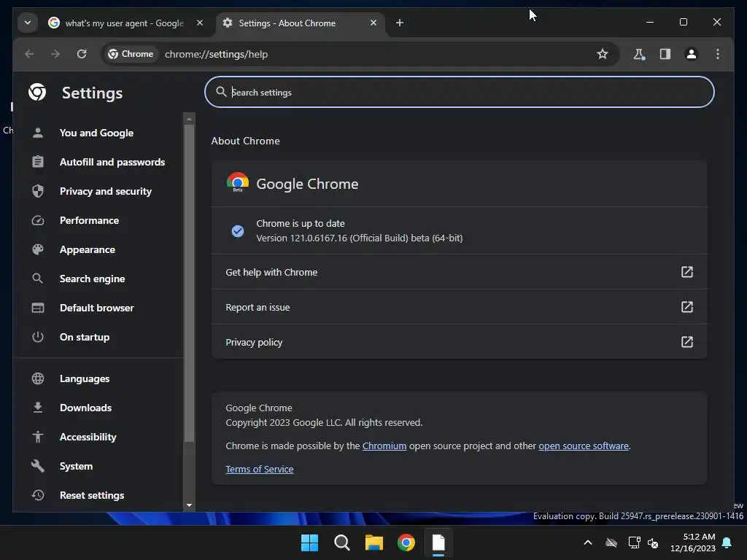Click the browser window icon for Default browser
The width and height of the screenshot is (747, 560).
point(38,308)
